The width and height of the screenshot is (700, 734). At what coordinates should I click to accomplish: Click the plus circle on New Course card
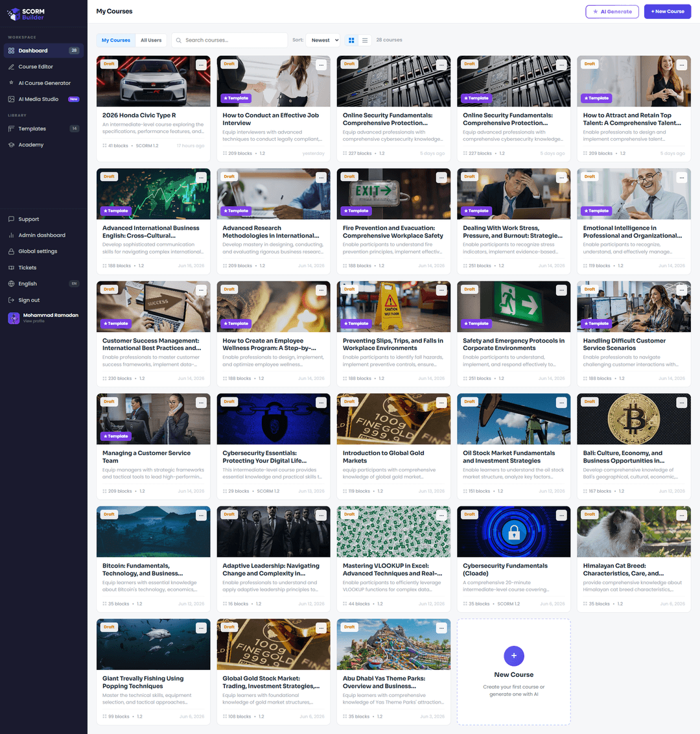(514, 656)
